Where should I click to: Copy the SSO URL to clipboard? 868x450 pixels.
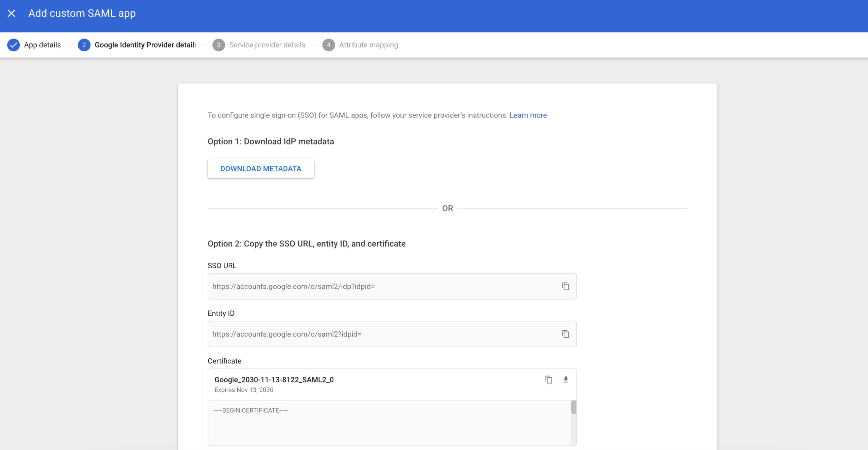pyautogui.click(x=565, y=286)
